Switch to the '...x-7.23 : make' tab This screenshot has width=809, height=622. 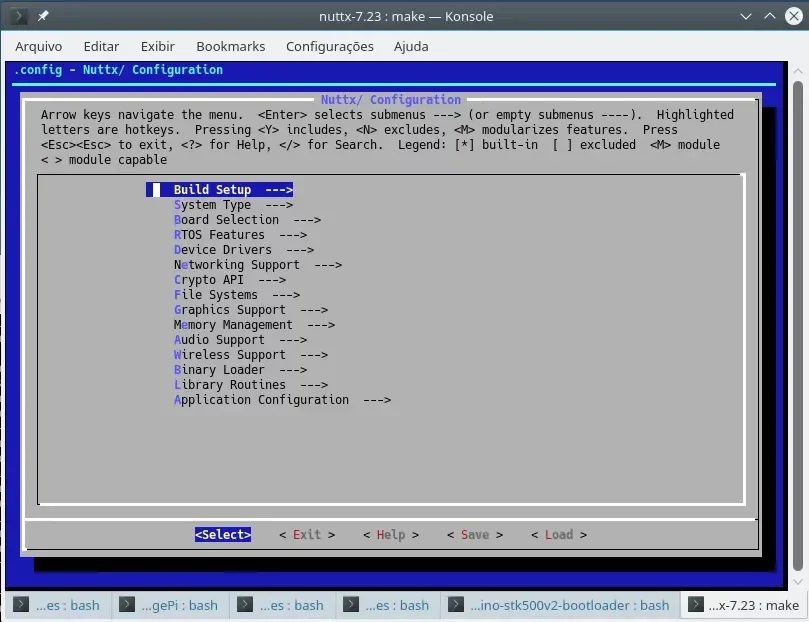pyautogui.click(x=745, y=605)
